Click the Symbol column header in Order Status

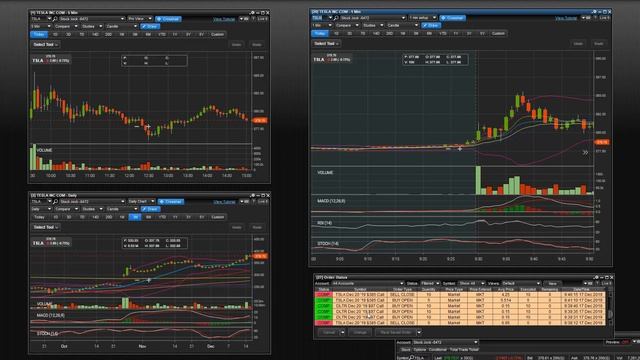pos(360,289)
